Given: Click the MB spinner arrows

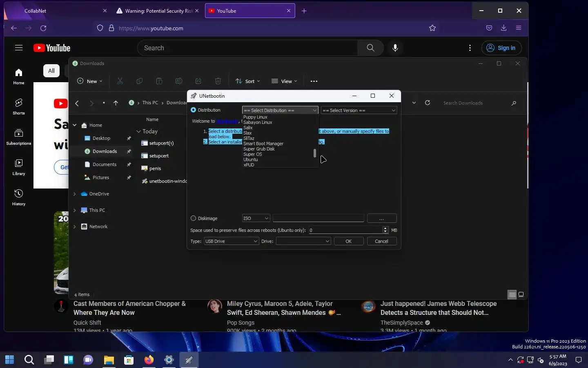Looking at the screenshot, I should 385,230.
